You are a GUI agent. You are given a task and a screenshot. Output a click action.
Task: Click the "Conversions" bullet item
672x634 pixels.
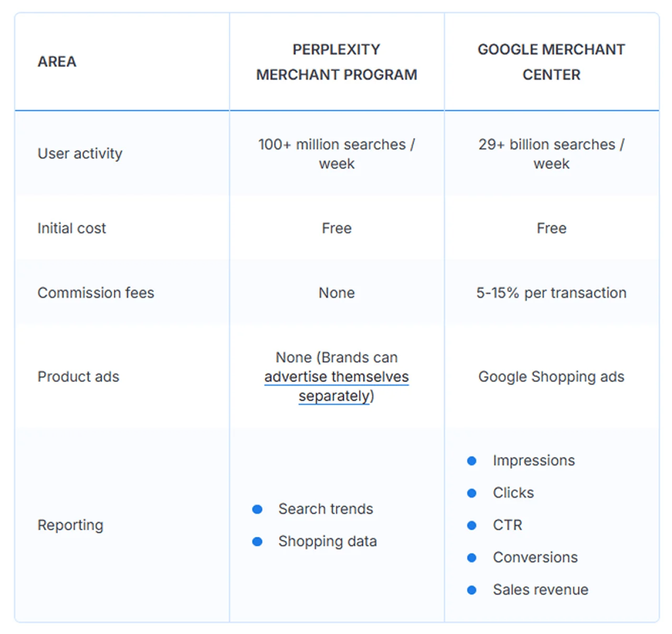tap(535, 557)
